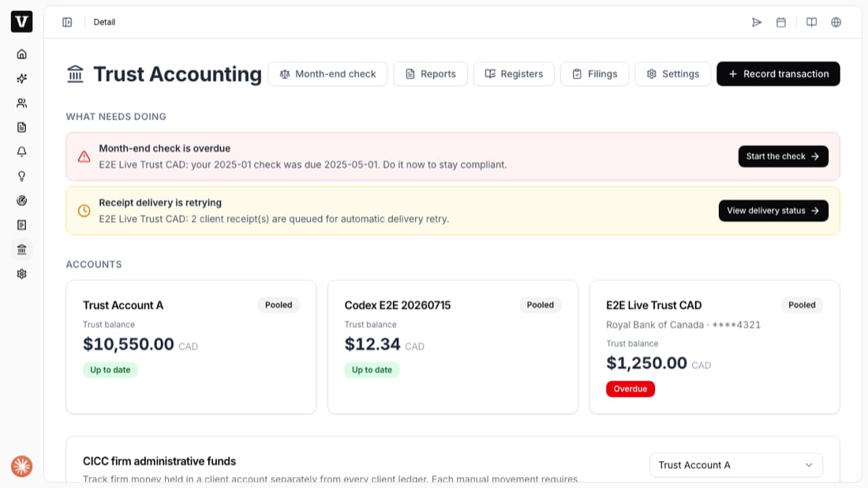The width and height of the screenshot is (868, 488).
Task: Open the Trust Accounting Settings button
Action: pos(672,73)
